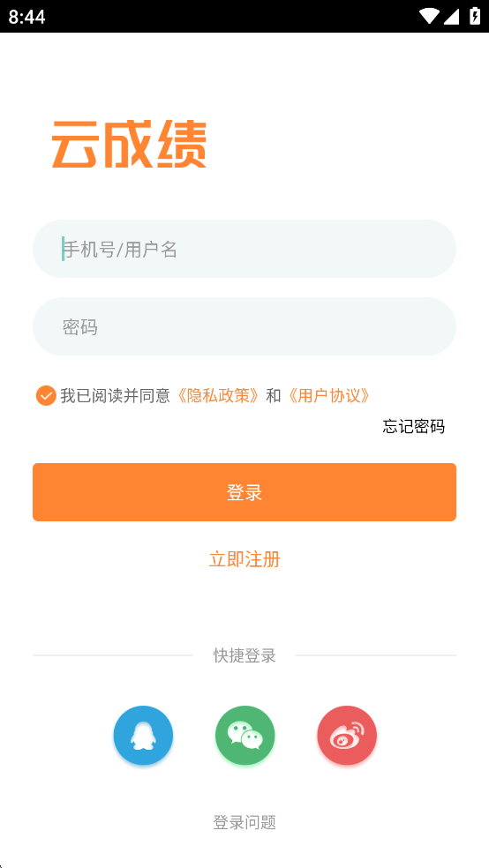
Task: Uncheck the agreement consent checkbox
Action: [46, 396]
